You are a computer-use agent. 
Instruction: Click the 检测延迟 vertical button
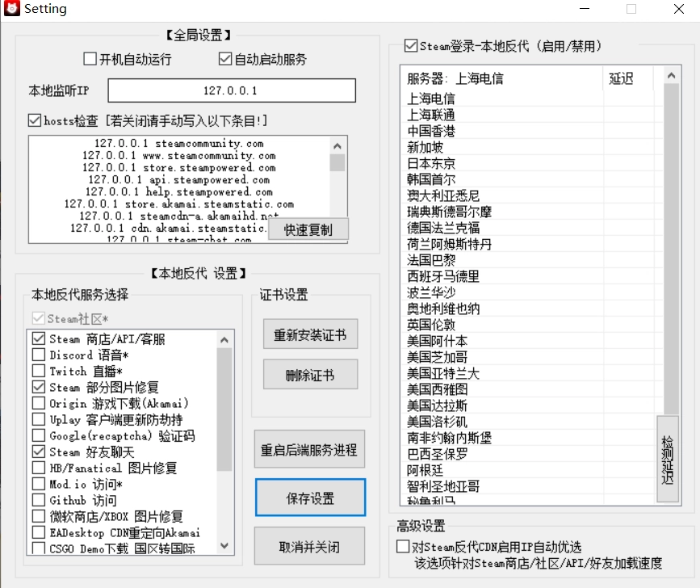point(668,459)
